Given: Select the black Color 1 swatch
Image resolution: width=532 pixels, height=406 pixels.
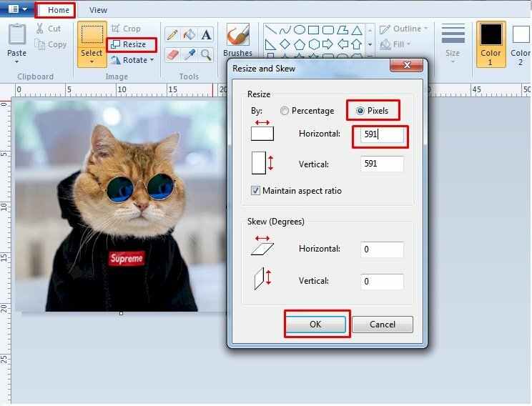Looking at the screenshot, I should [x=491, y=36].
